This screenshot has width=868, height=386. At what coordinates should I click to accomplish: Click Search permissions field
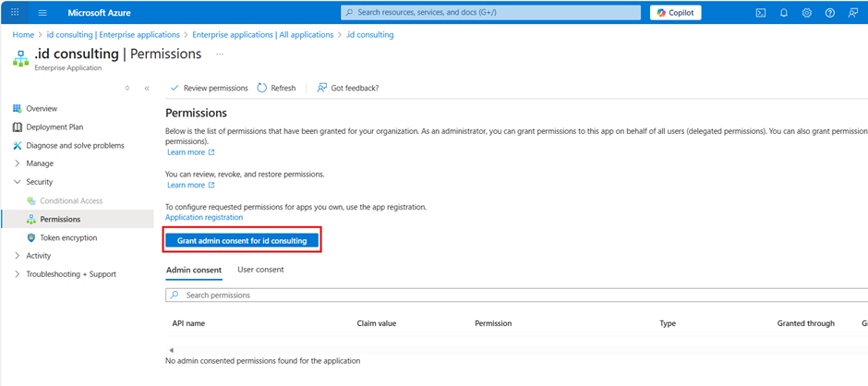[516, 296]
